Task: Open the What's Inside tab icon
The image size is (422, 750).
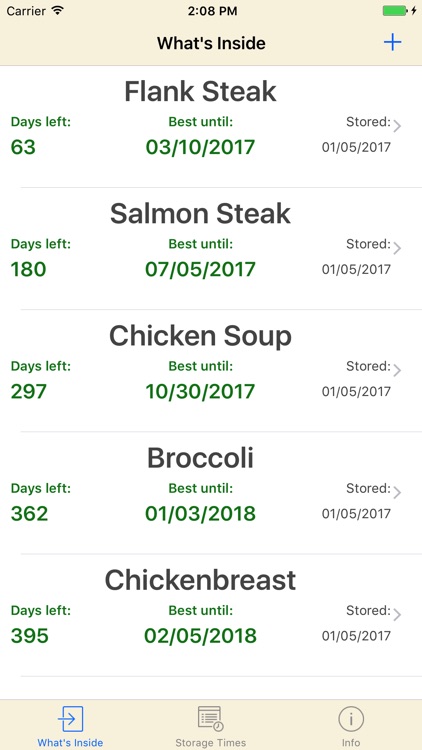Action: tap(70, 719)
